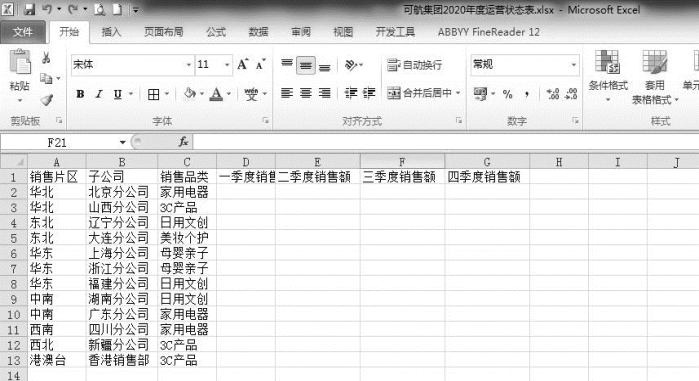Screen dimensions: 699x381
Task: Switch to the 插入 ribbon tab
Action: point(111,32)
